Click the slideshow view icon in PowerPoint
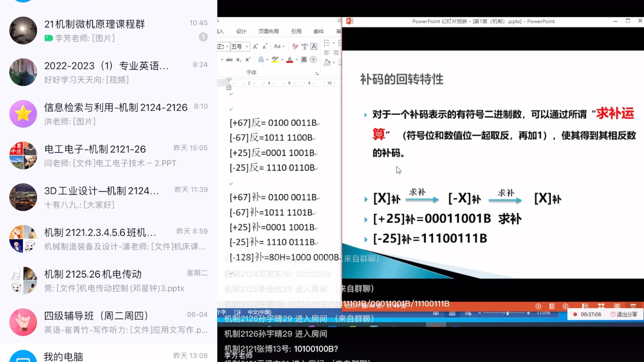This screenshot has width=644, height=362. 633,306
